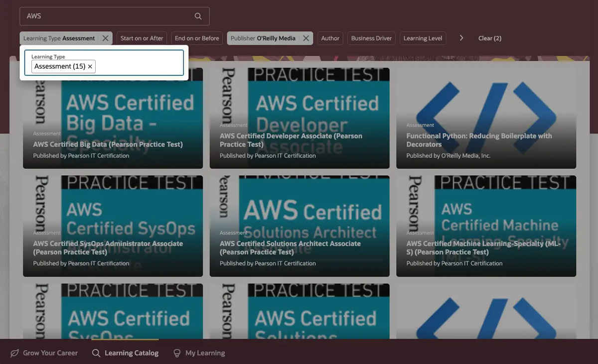Open the Author filter

(x=330, y=38)
